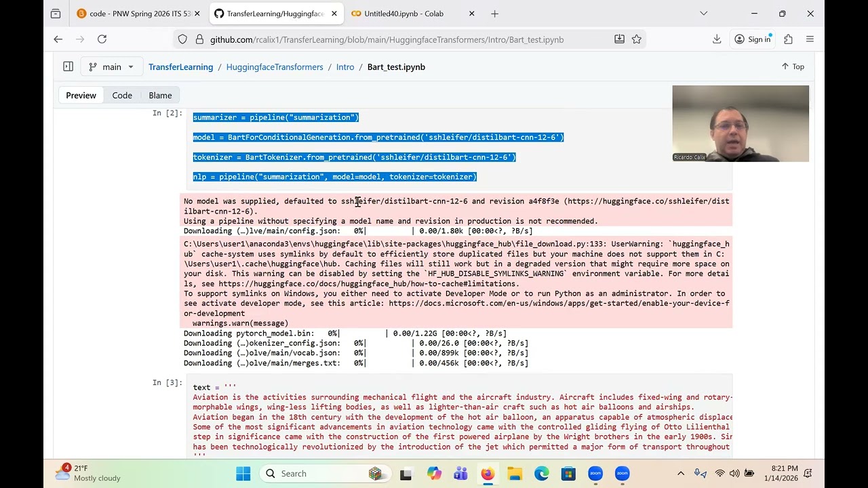Open Windows Start menu
Image resolution: width=868 pixels, height=488 pixels.
tap(243, 474)
